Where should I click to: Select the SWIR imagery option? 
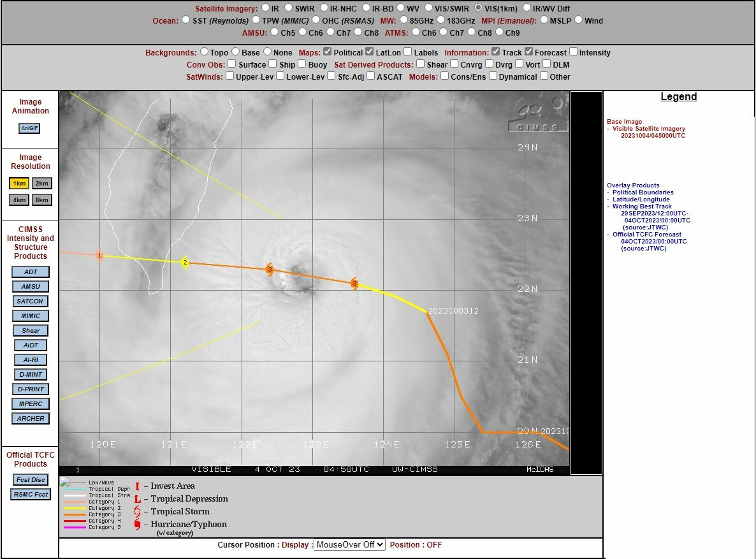pyautogui.click(x=288, y=8)
